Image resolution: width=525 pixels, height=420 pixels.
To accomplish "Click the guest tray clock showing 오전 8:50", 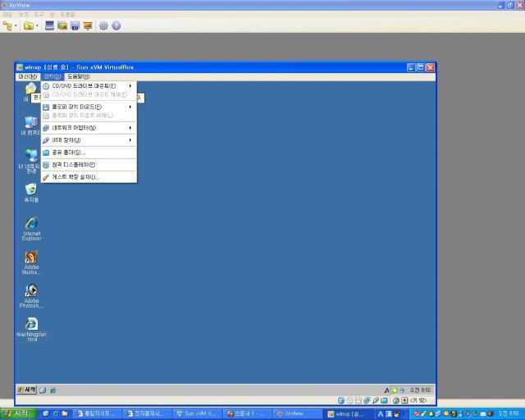I will click(420, 390).
